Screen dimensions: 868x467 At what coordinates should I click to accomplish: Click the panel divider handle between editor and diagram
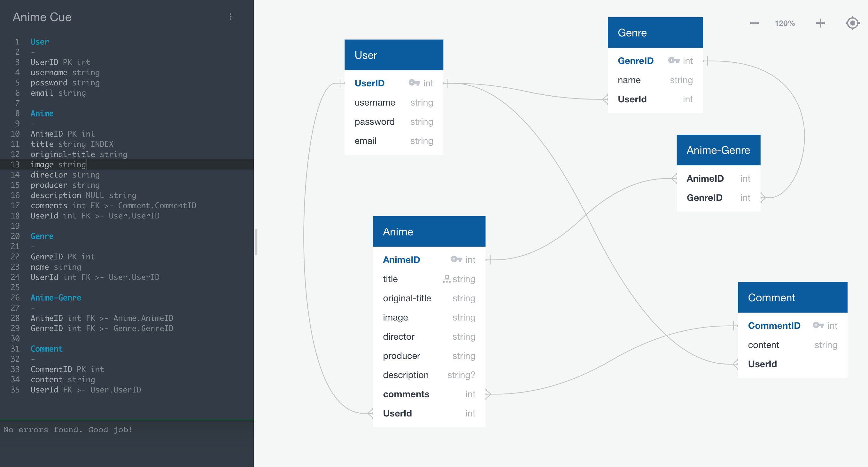256,242
